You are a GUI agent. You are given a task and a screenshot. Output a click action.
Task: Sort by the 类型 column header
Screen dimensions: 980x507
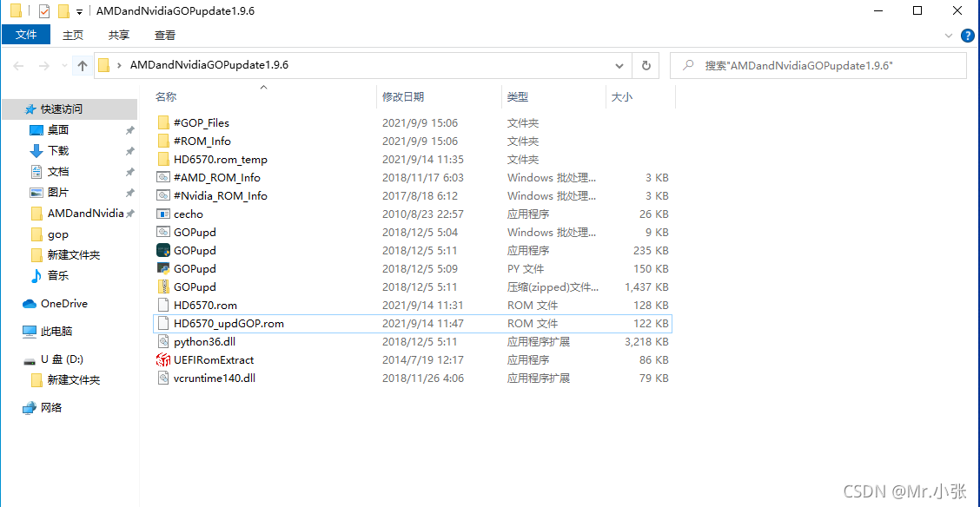pyautogui.click(x=518, y=96)
